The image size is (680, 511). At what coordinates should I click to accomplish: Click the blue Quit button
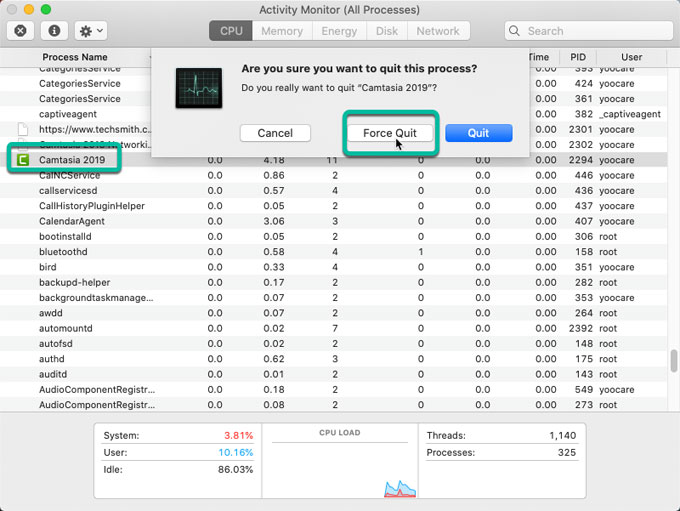[x=478, y=133]
